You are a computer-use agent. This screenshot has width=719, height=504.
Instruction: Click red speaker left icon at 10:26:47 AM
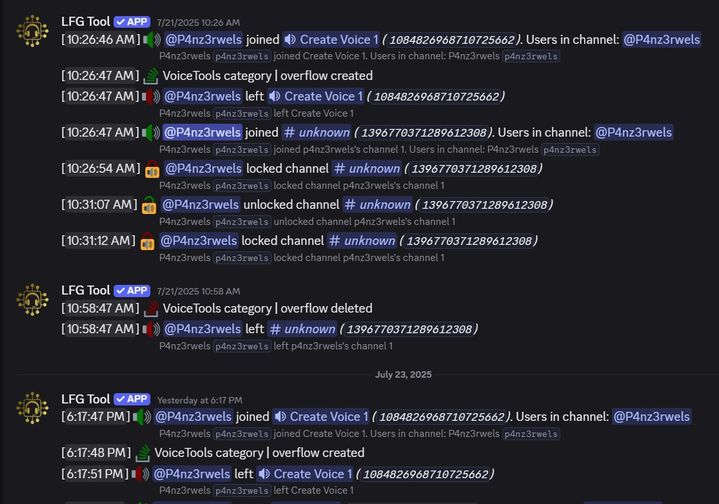[x=151, y=97]
